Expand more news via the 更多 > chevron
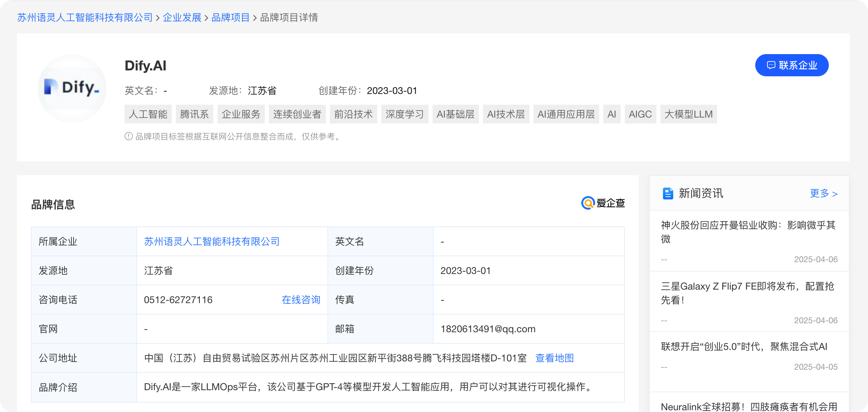 coord(824,194)
